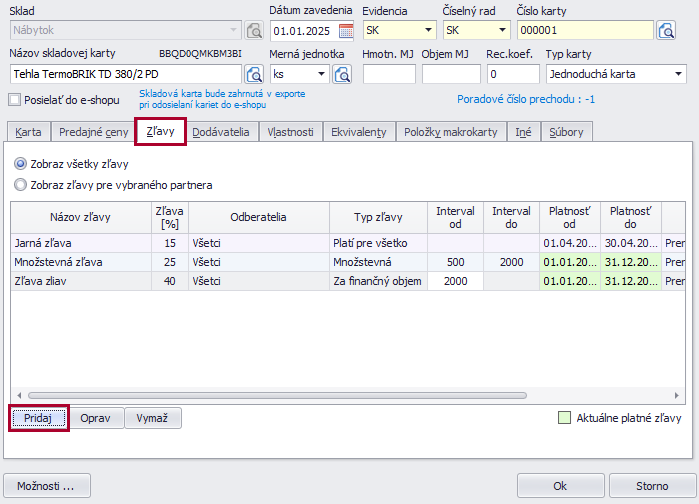Click the scrollbar left arrow of discount table
Screen dimensions: 699x504
[x=19, y=395]
